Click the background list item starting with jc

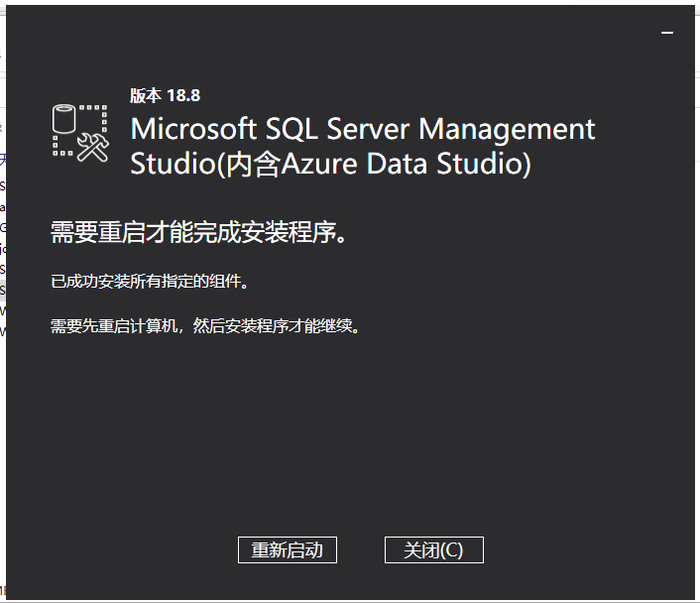[3, 249]
